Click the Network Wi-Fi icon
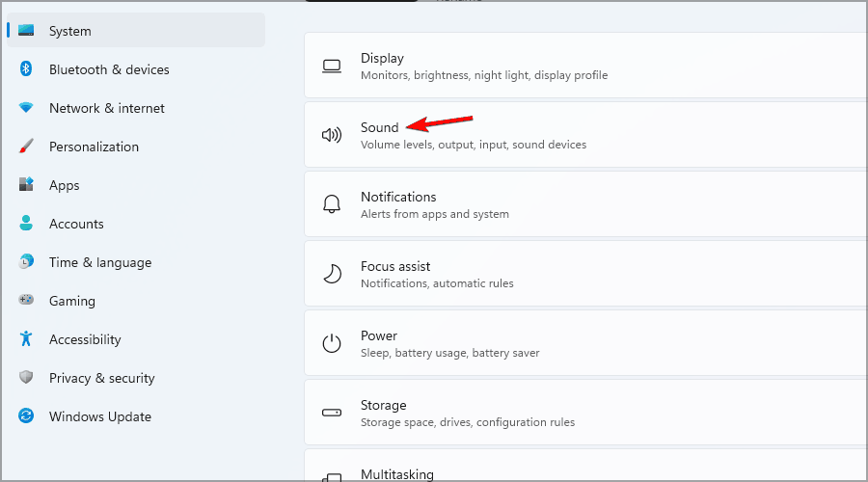Viewport: 868px width, 482px height. point(27,108)
